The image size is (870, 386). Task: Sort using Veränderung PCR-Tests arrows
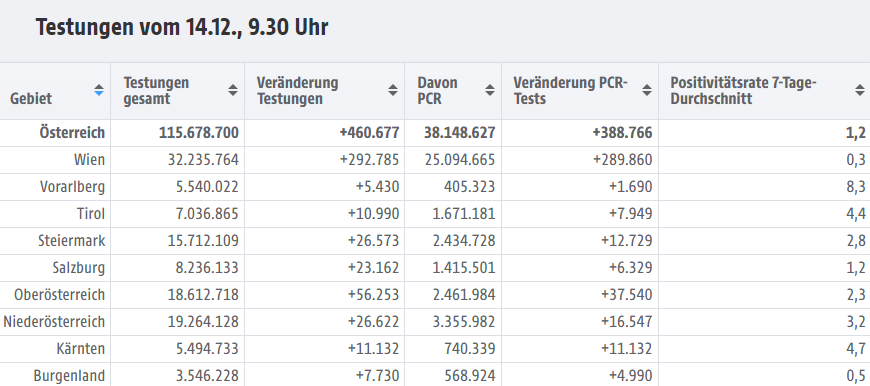point(647,90)
